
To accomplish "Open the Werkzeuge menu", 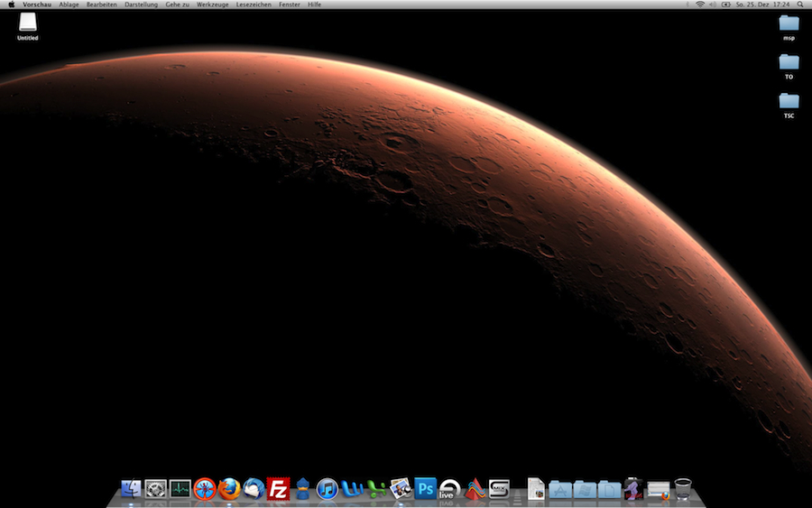I will pos(212,5).
